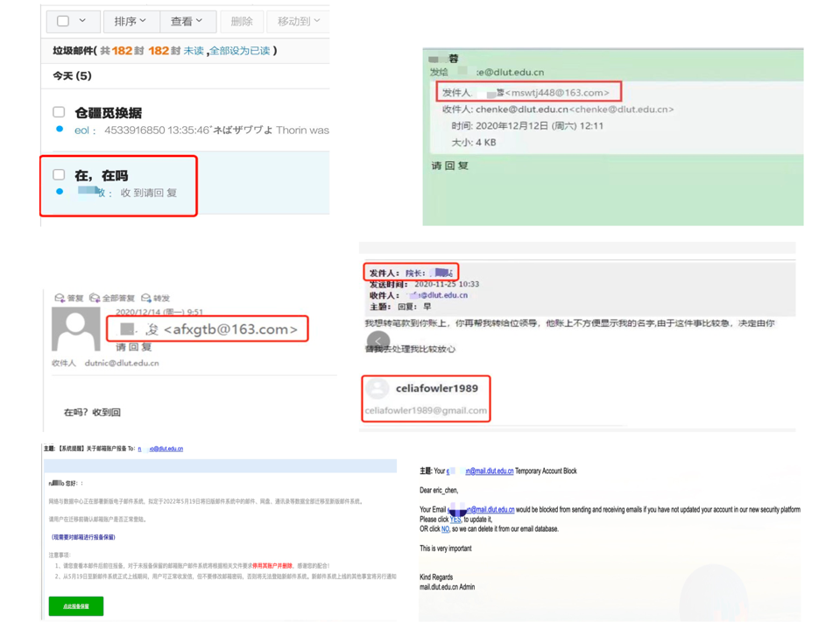
Task: Click the green 点此报备保留 button
Action: (76, 605)
